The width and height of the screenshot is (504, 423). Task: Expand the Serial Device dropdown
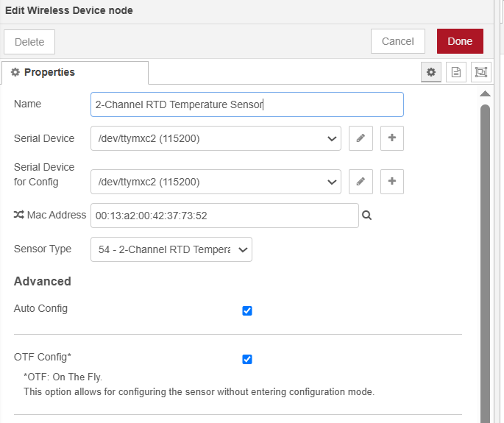click(216, 138)
